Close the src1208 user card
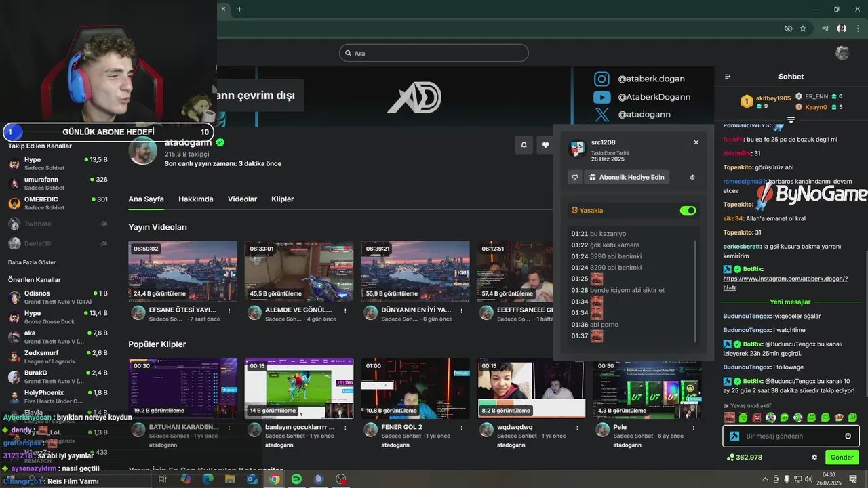The width and height of the screenshot is (868, 488). 696,142
